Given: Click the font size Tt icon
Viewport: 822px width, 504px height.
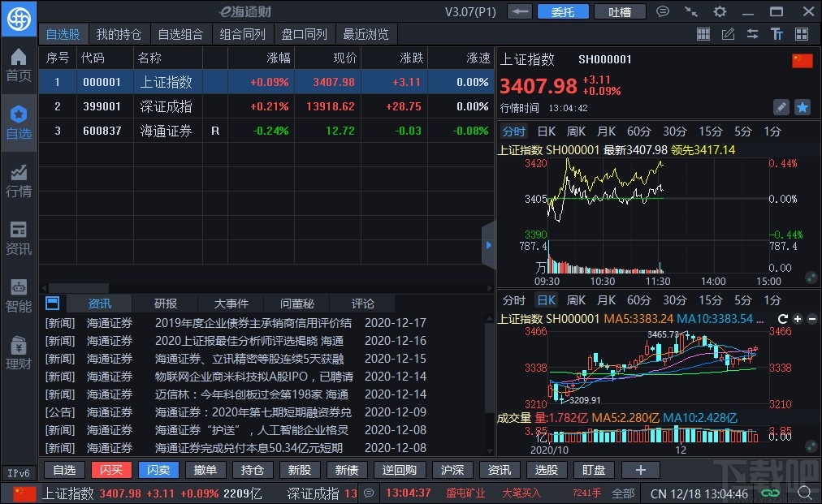Looking at the screenshot, I should (777, 34).
